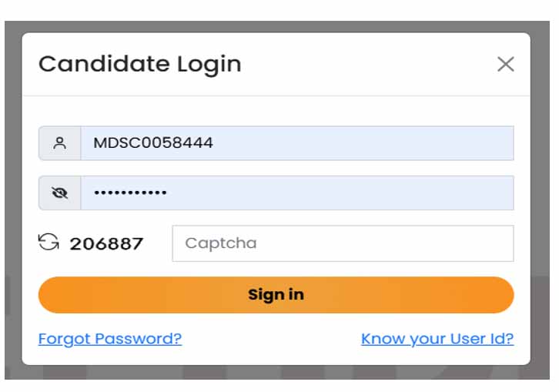Open the Know your User Id link
This screenshot has width=559, height=392.
click(437, 339)
